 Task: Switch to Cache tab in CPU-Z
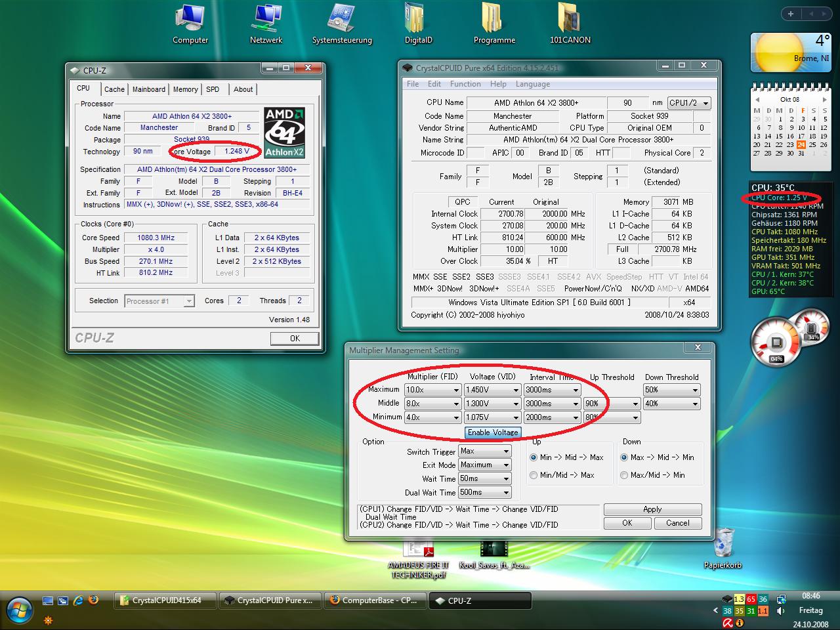point(114,89)
